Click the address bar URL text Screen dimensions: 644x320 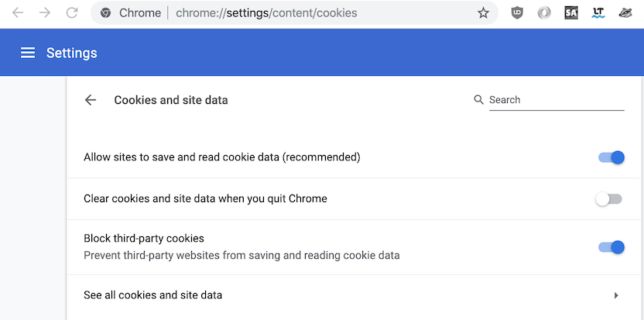click(266, 13)
